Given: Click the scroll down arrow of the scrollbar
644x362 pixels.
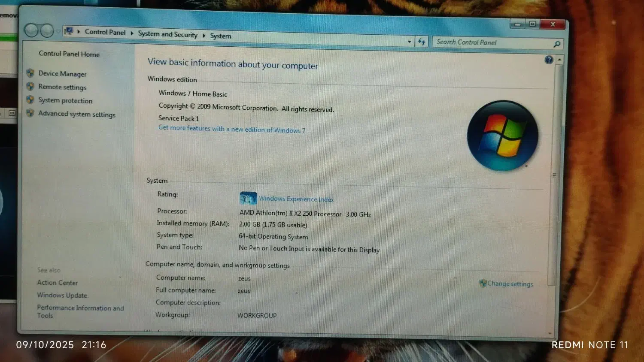Looking at the screenshot, I should 550,333.
